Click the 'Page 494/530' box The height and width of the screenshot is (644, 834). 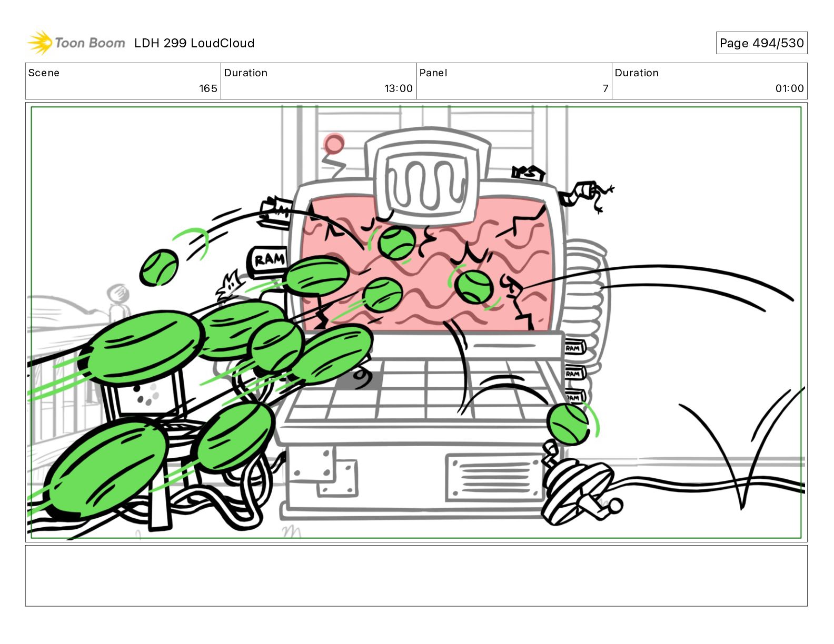pyautogui.click(x=761, y=43)
